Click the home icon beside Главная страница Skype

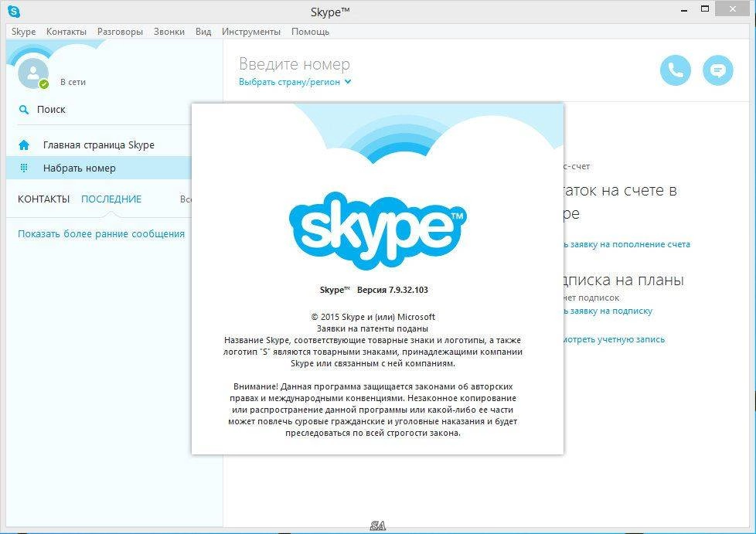[x=24, y=145]
